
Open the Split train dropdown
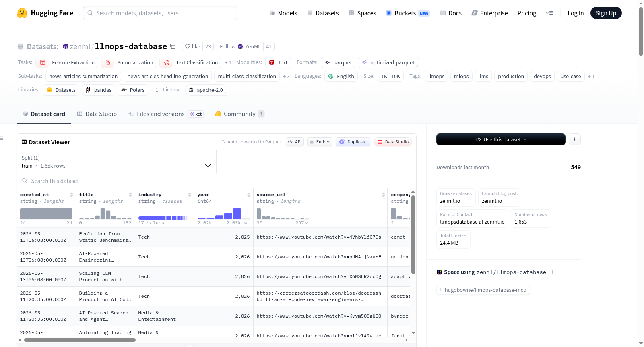click(116, 162)
